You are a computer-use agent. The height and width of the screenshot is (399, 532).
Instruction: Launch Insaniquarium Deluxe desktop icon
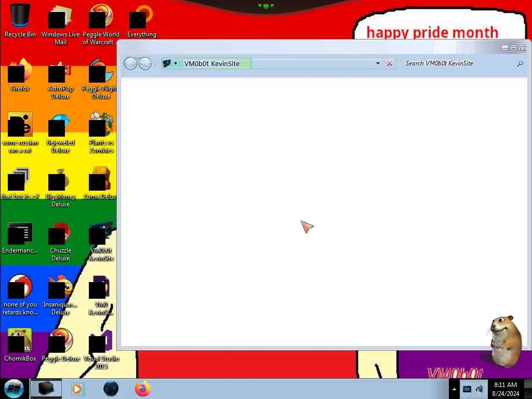click(x=60, y=295)
